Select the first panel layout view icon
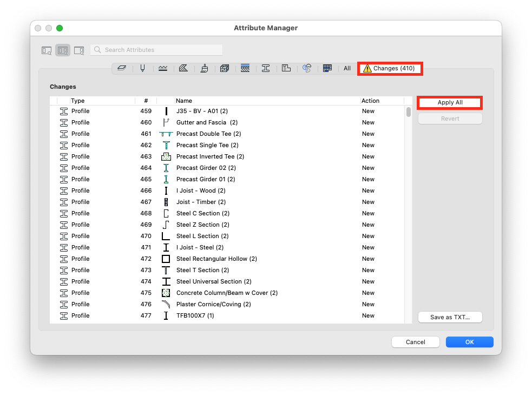 tap(47, 50)
